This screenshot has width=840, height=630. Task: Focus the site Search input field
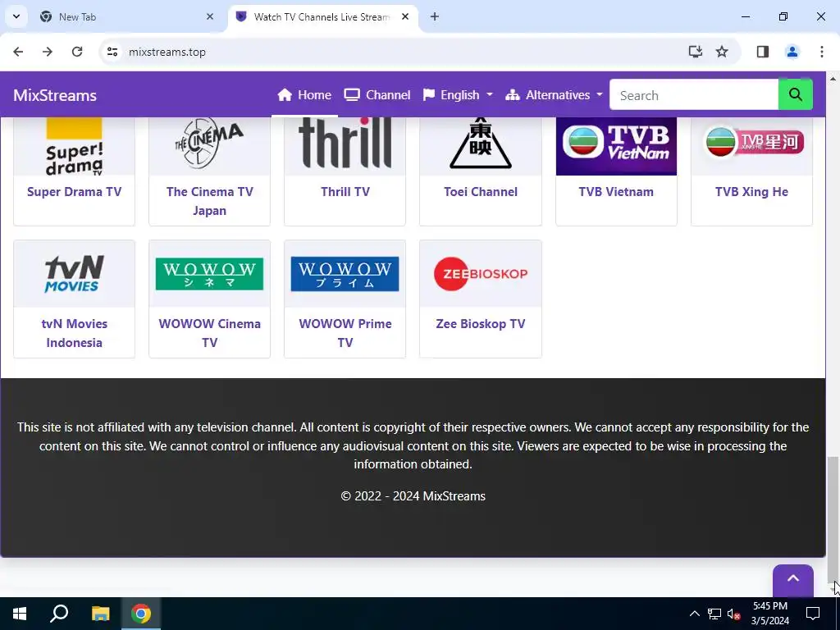pyautogui.click(x=694, y=95)
